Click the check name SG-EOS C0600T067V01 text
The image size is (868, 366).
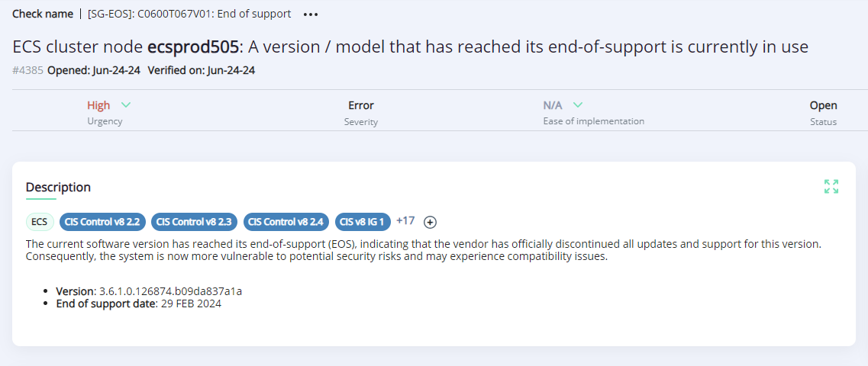189,14
